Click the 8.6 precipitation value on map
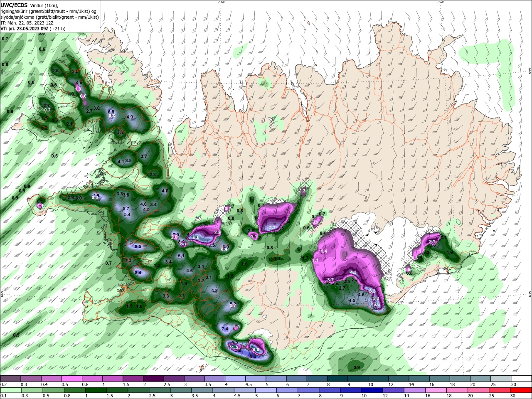The image size is (532, 399). [197, 237]
